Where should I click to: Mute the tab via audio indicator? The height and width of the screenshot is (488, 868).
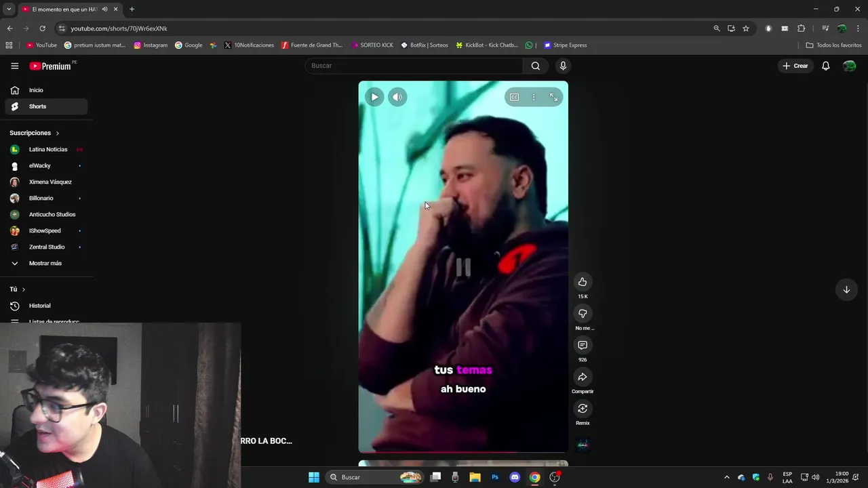click(104, 9)
